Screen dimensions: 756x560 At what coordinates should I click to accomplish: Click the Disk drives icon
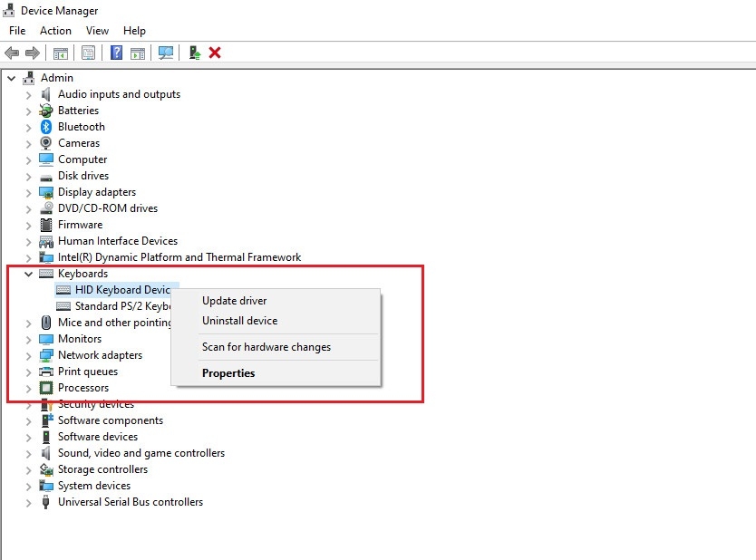click(x=46, y=177)
